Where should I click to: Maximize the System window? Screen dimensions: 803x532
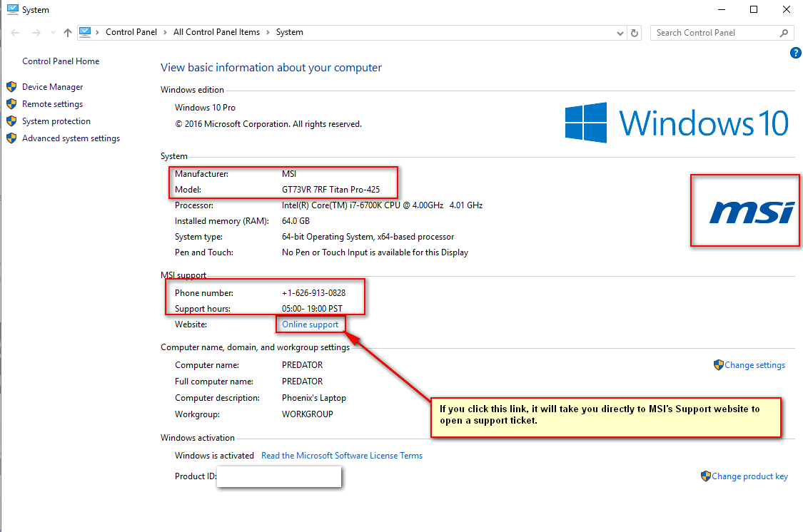[x=754, y=10]
